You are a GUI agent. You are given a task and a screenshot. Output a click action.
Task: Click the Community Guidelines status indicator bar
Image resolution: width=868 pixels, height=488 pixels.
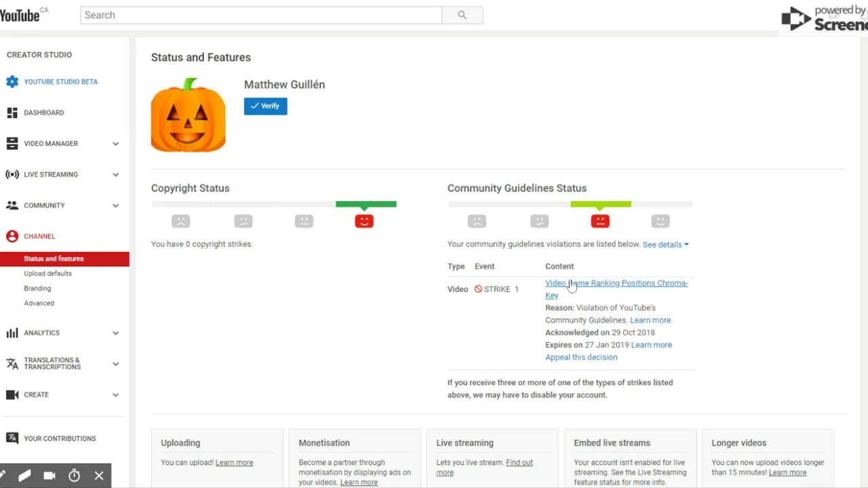[x=601, y=204]
